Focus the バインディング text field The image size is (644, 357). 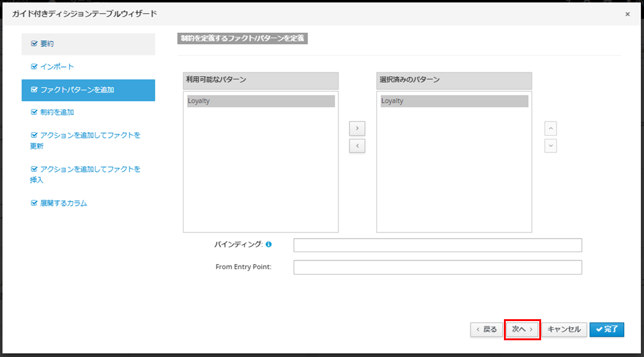438,245
